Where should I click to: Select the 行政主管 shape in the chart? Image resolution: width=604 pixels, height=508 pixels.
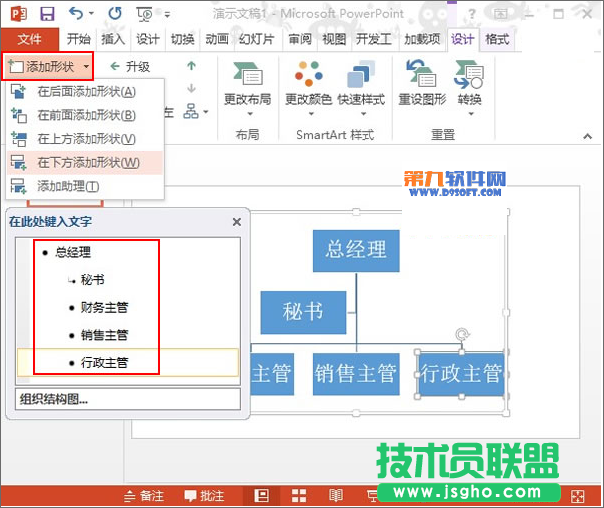click(x=461, y=374)
